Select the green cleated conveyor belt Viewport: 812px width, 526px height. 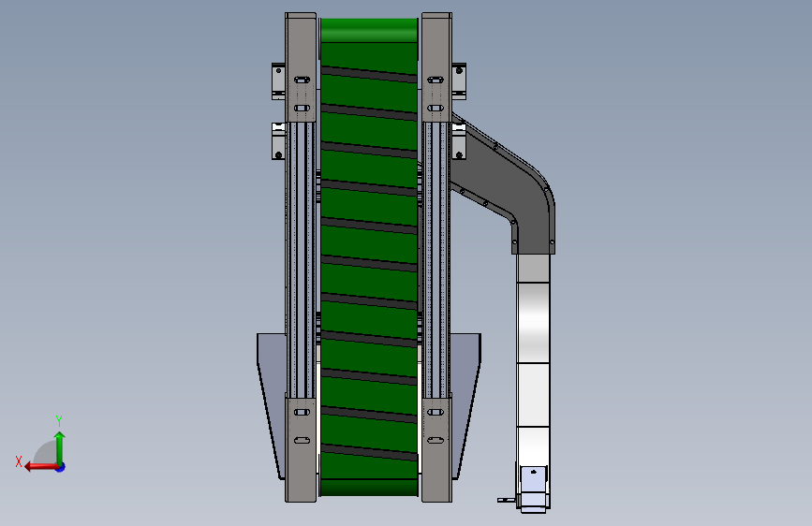point(369,256)
